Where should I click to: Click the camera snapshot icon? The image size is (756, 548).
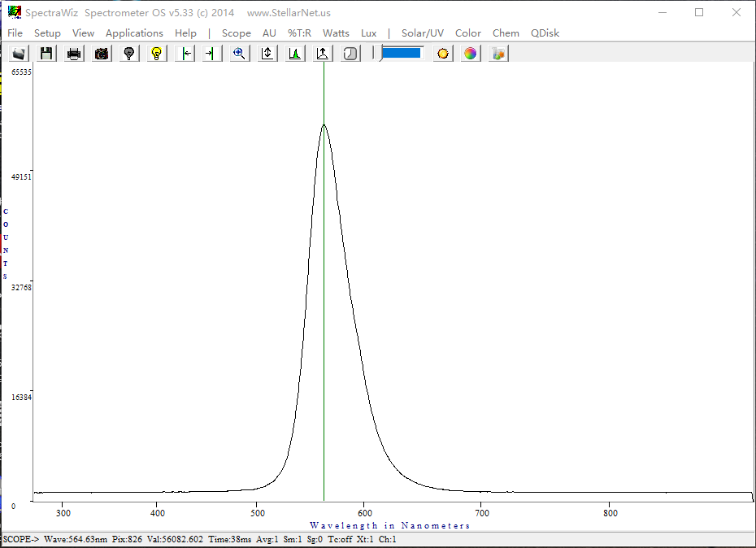[x=102, y=54]
